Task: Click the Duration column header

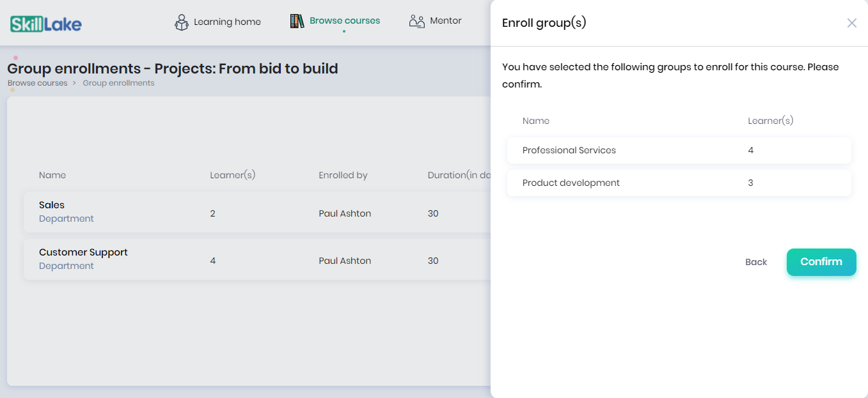Action: click(459, 175)
